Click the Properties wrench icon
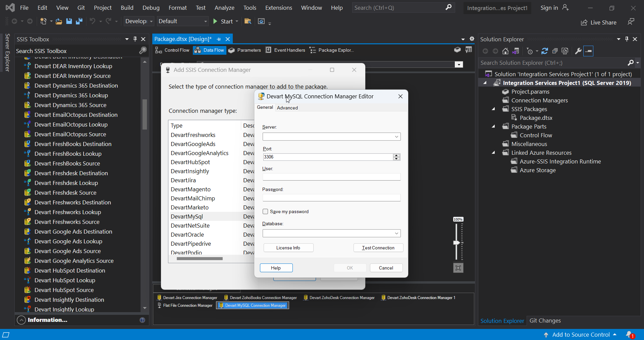The height and width of the screenshot is (340, 644). pos(578,51)
